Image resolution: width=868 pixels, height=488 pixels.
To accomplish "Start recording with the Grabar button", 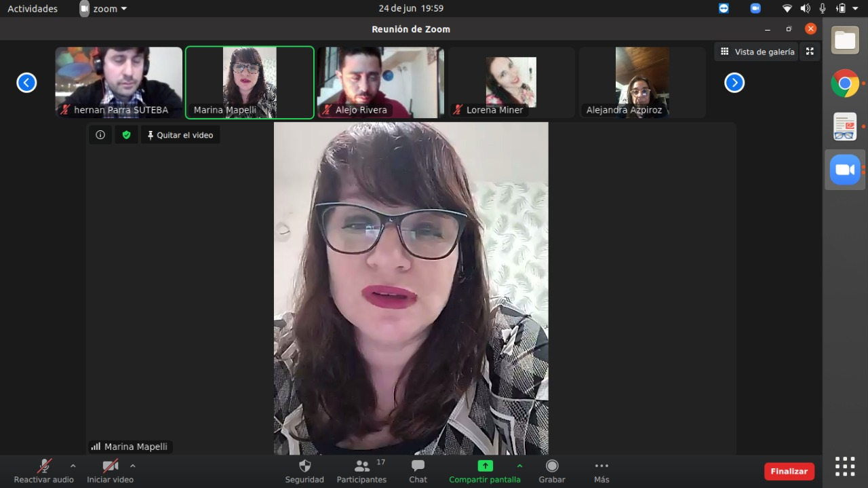I will tap(552, 466).
